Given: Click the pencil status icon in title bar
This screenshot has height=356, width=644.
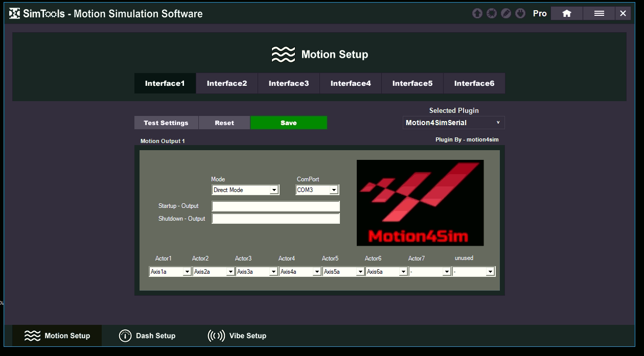Looking at the screenshot, I should (x=506, y=14).
